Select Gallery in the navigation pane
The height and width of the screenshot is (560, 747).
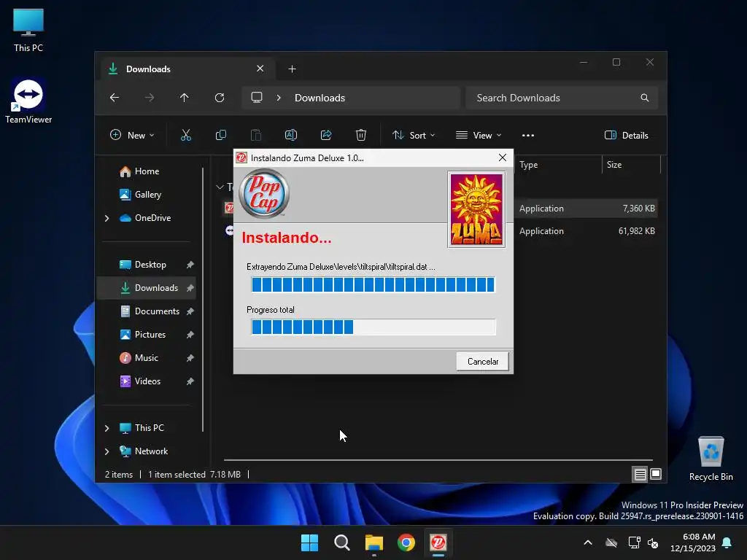[x=147, y=194]
